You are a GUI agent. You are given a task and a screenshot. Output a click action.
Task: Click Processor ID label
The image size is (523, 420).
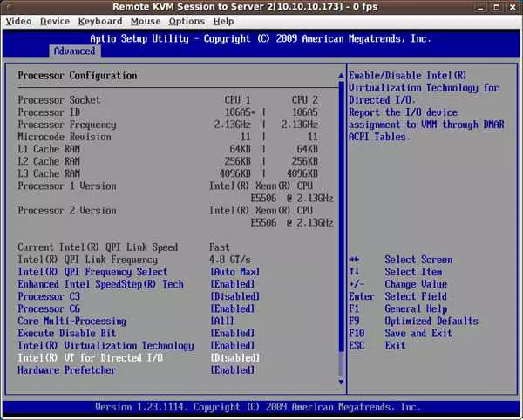point(49,112)
